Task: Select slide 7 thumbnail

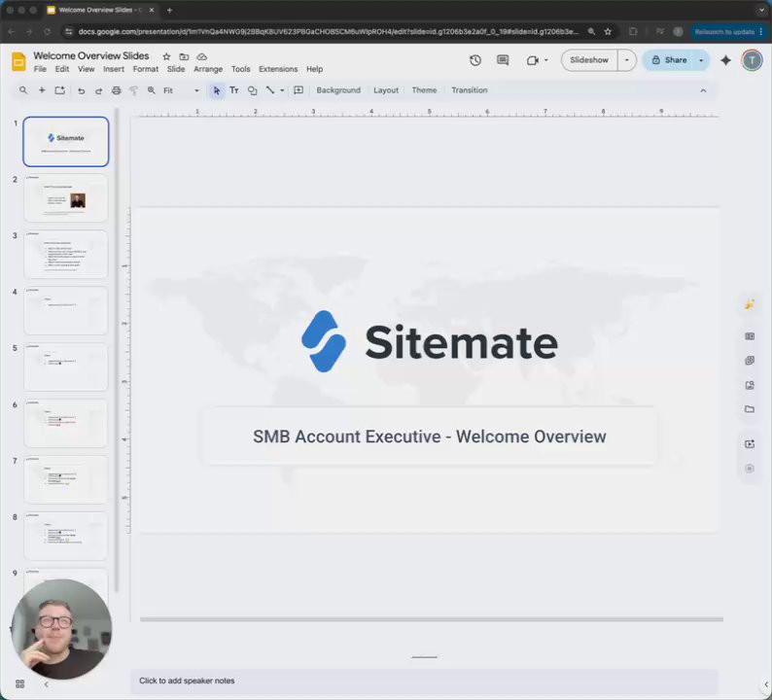Action: (x=66, y=479)
